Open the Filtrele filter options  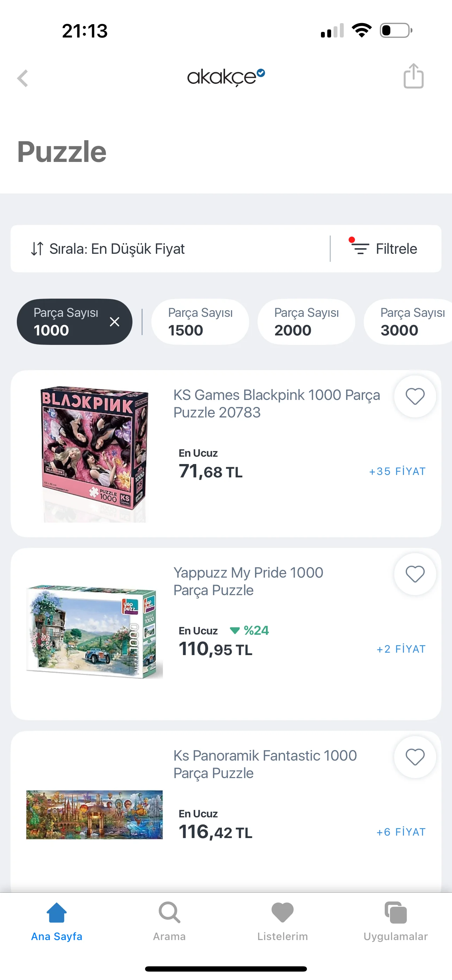click(x=385, y=249)
